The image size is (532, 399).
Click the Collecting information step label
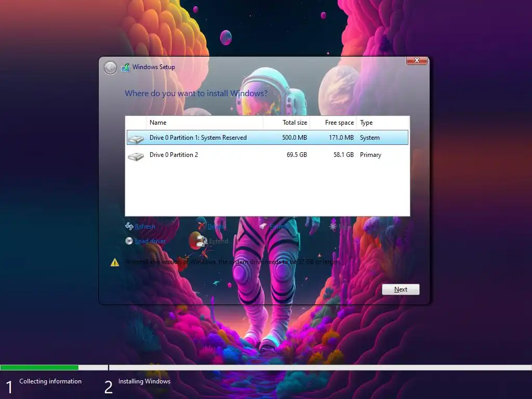pyautogui.click(x=50, y=381)
